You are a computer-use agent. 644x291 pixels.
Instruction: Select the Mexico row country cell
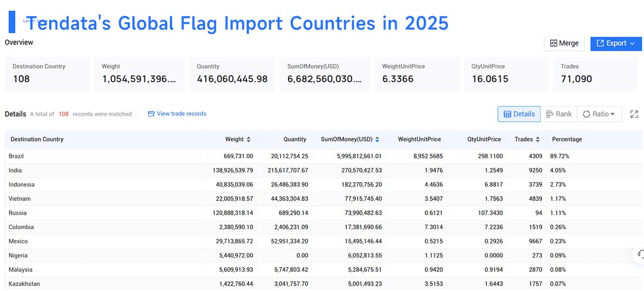pyautogui.click(x=103, y=241)
